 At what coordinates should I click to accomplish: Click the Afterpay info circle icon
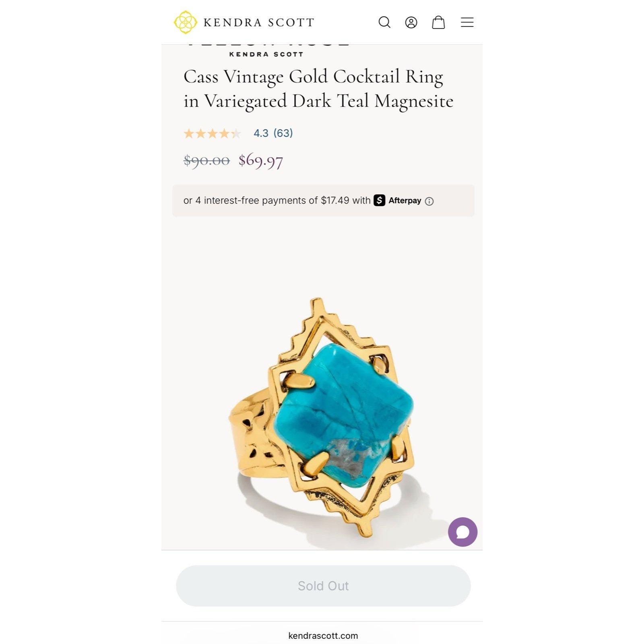click(429, 201)
